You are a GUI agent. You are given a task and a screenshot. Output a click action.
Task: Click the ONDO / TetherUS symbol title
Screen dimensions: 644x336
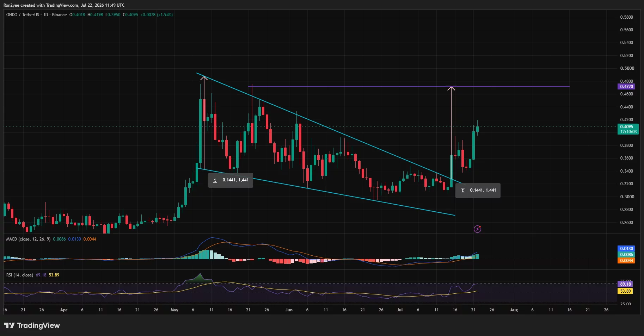23,15
